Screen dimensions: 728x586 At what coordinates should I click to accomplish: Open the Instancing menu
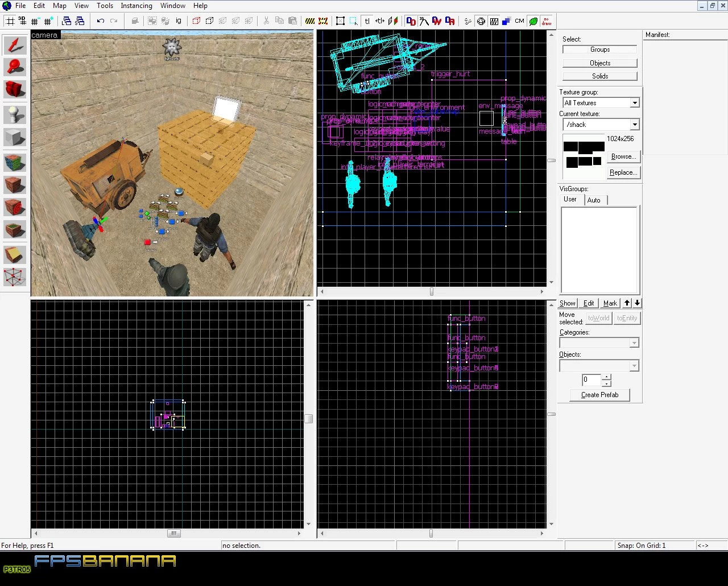pos(136,6)
